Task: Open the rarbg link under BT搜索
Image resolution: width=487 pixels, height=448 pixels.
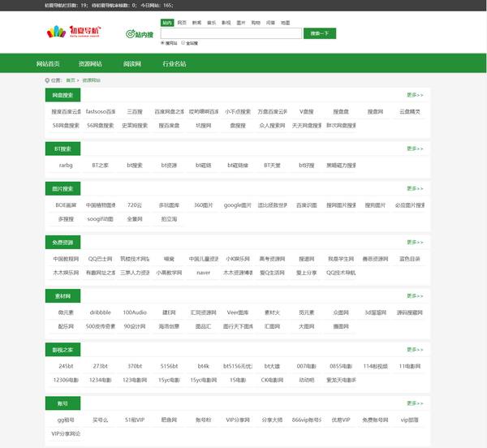Action: coord(66,165)
